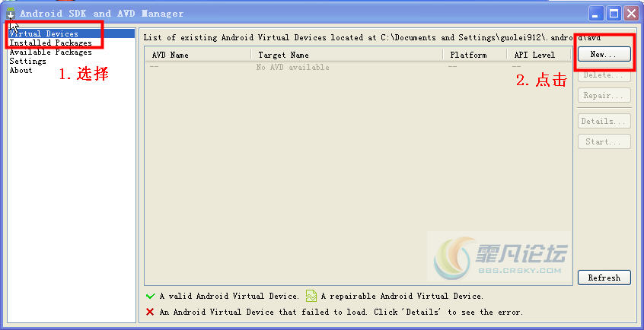
Task: Sort by the Target Name column header
Action: (x=347, y=55)
